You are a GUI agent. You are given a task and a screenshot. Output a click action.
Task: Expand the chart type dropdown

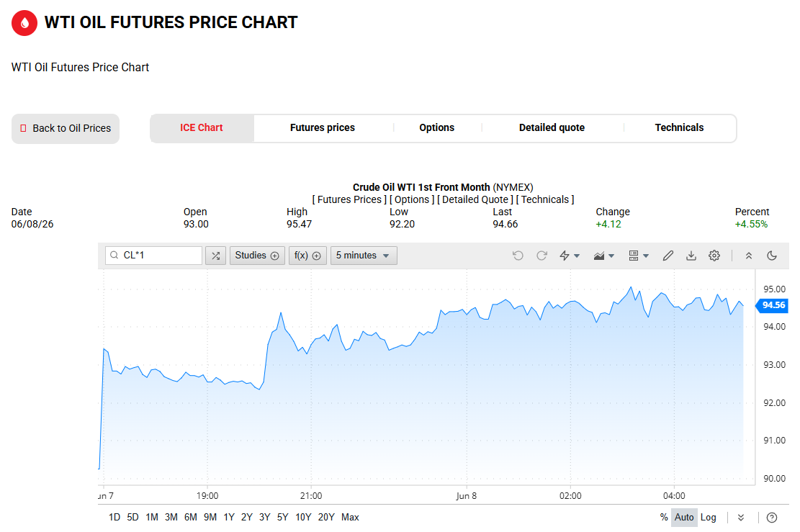[x=604, y=256]
